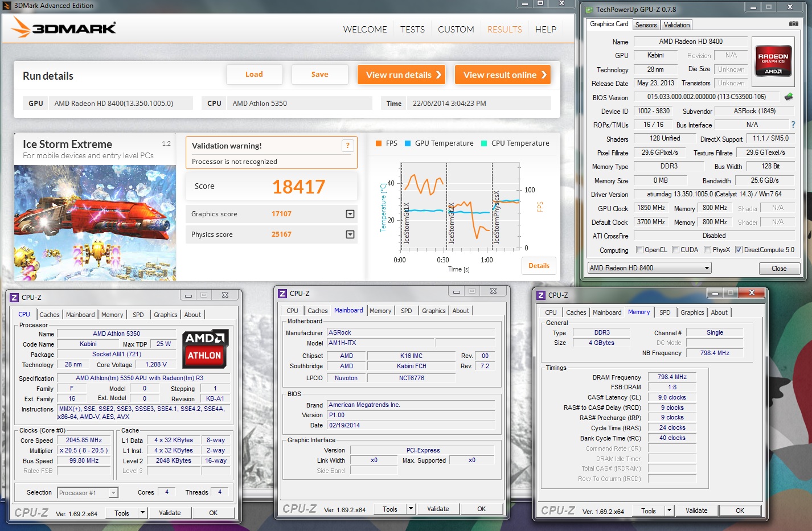Click the Cores value field in CPU-Z
This screenshot has width=812, height=531.
tap(166, 492)
